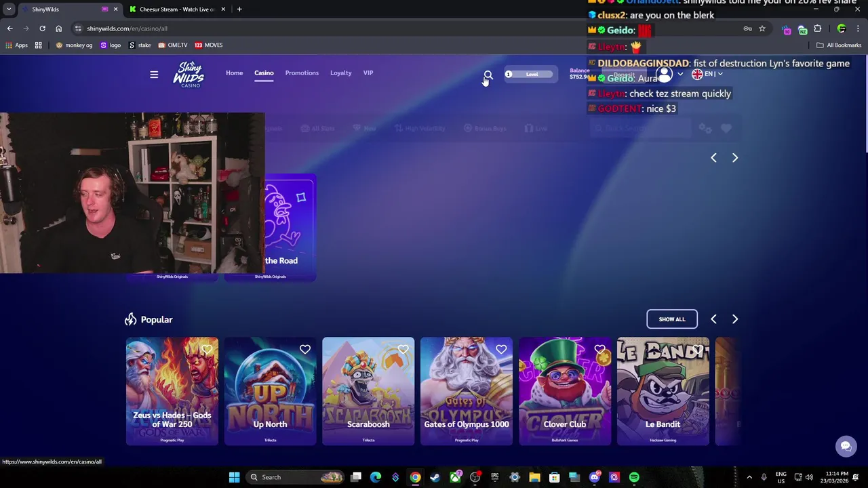Click the browser back arrow
This screenshot has width=868, height=488.
(9, 28)
